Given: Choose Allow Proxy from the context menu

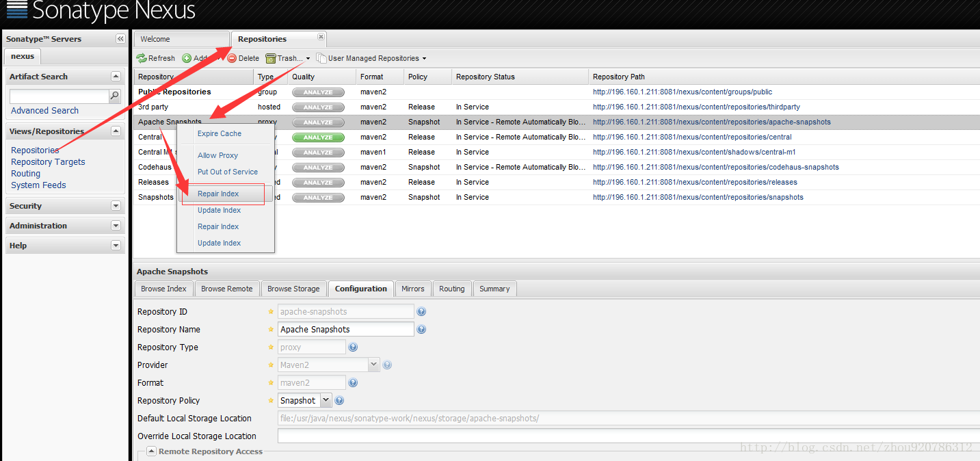Looking at the screenshot, I should coord(218,155).
